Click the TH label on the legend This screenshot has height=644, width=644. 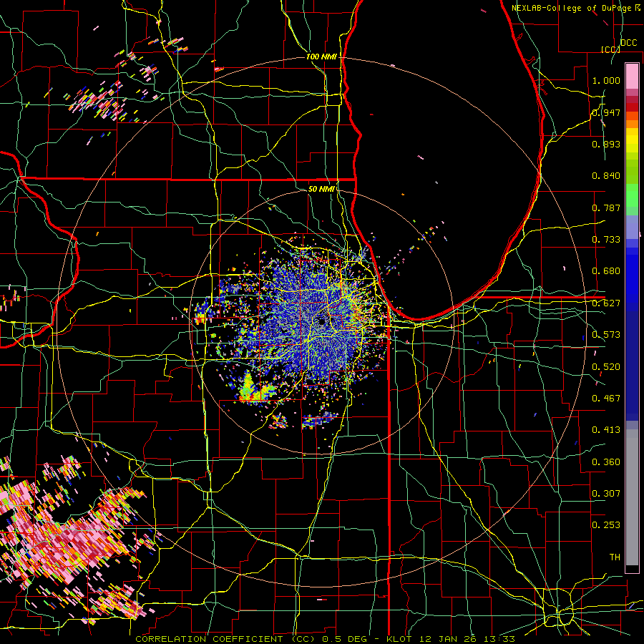(615, 557)
